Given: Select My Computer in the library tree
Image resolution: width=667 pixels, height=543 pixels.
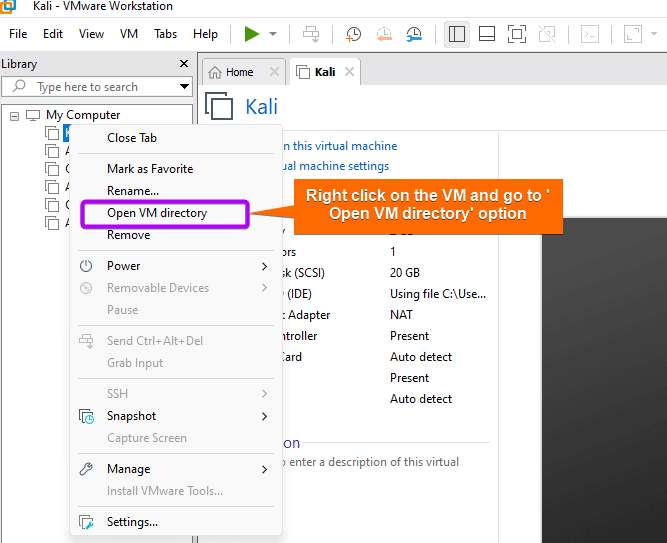Looking at the screenshot, I should tap(83, 115).
